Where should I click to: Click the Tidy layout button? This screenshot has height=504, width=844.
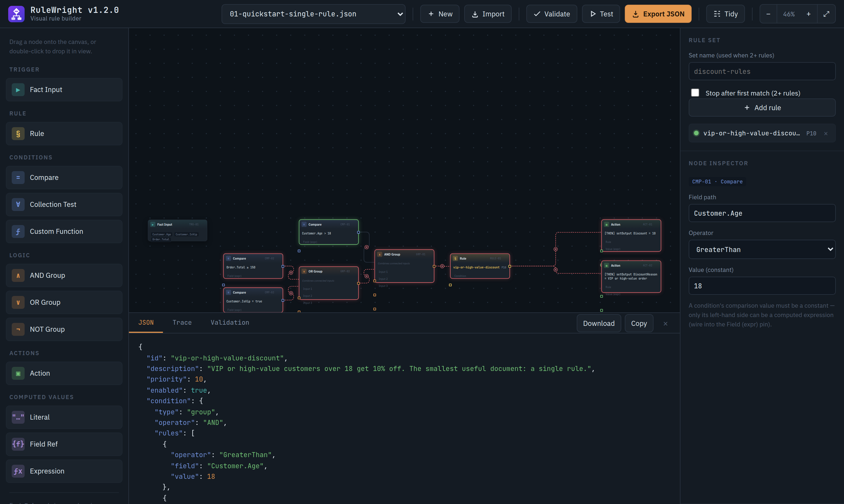click(x=726, y=14)
